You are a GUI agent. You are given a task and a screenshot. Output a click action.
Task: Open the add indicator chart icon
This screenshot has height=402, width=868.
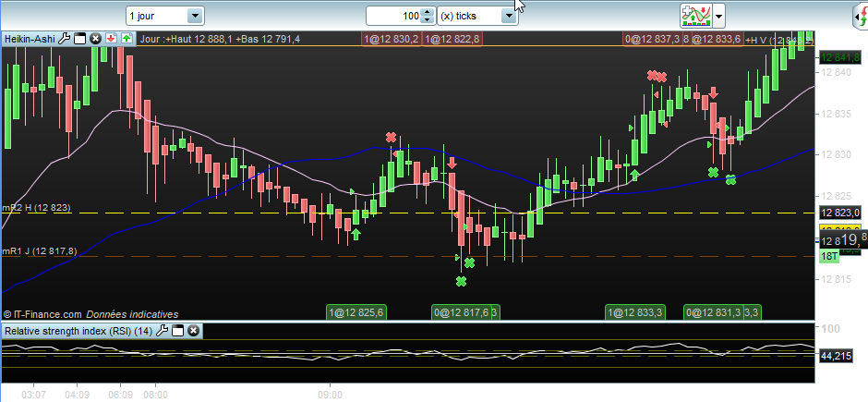[696, 16]
